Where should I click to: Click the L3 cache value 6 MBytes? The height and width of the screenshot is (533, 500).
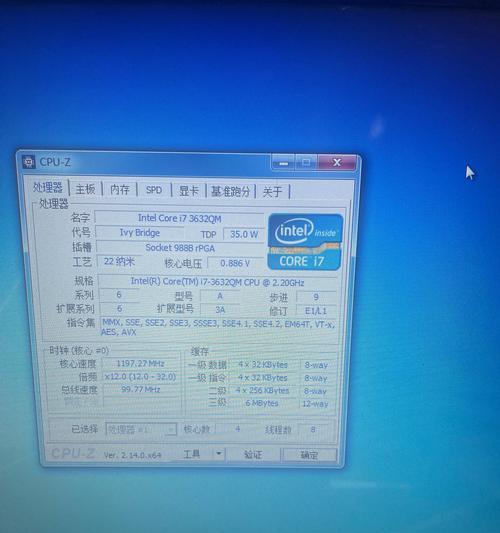click(262, 403)
